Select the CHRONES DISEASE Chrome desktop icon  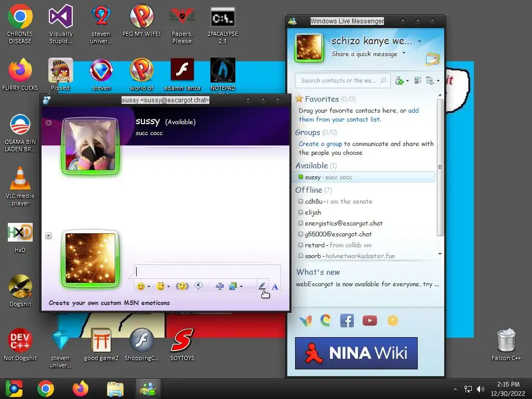pos(20,24)
